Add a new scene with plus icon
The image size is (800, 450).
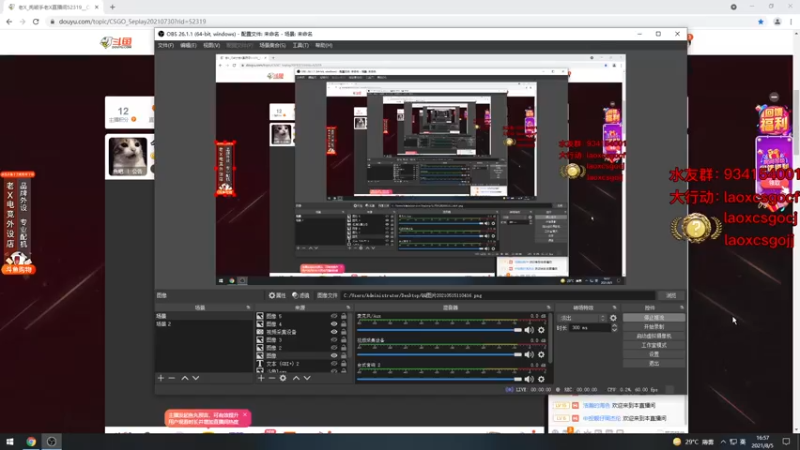click(x=161, y=378)
